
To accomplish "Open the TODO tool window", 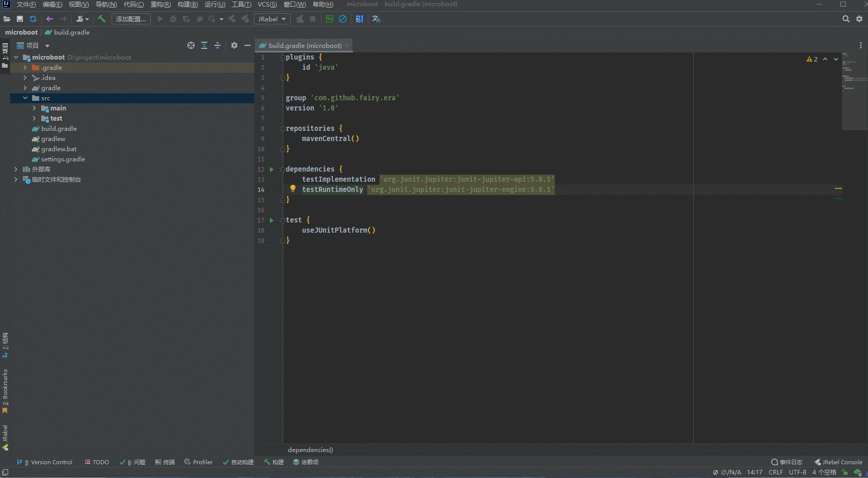I will tap(97, 462).
